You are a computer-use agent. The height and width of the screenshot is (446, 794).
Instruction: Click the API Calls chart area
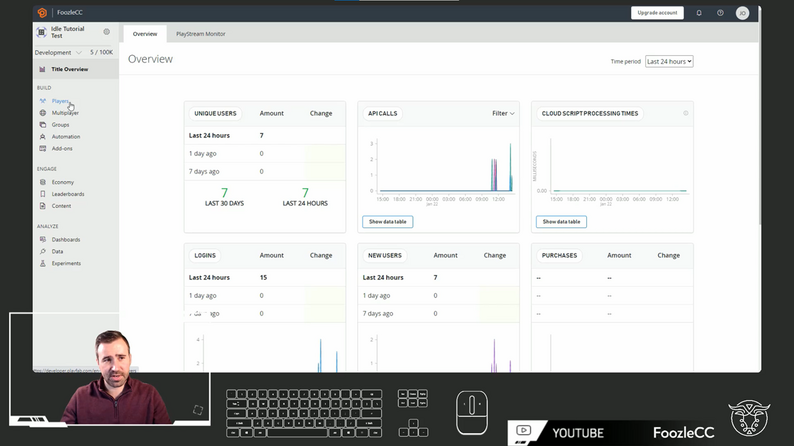pos(446,167)
